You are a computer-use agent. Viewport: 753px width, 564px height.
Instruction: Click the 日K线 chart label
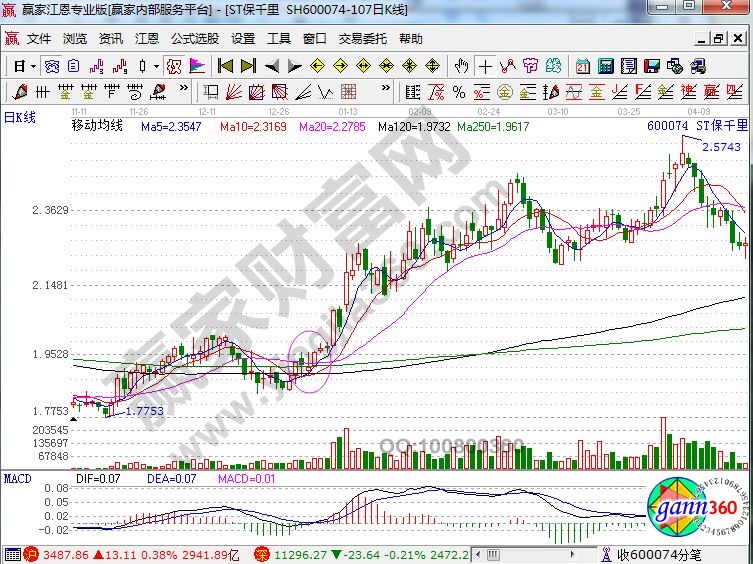(20, 118)
